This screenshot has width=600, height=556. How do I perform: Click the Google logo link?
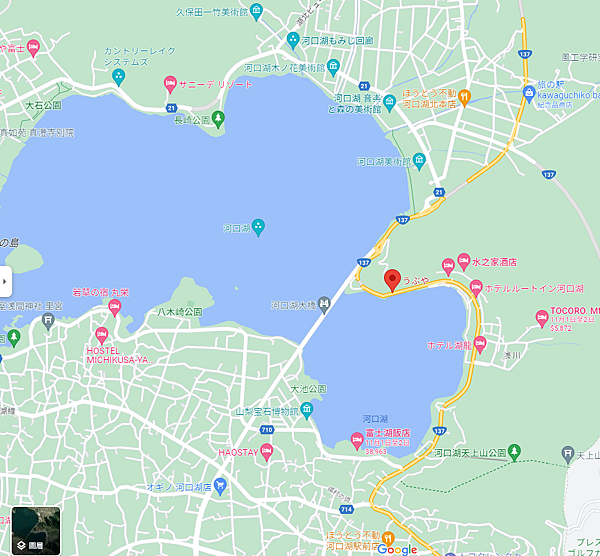(397, 550)
